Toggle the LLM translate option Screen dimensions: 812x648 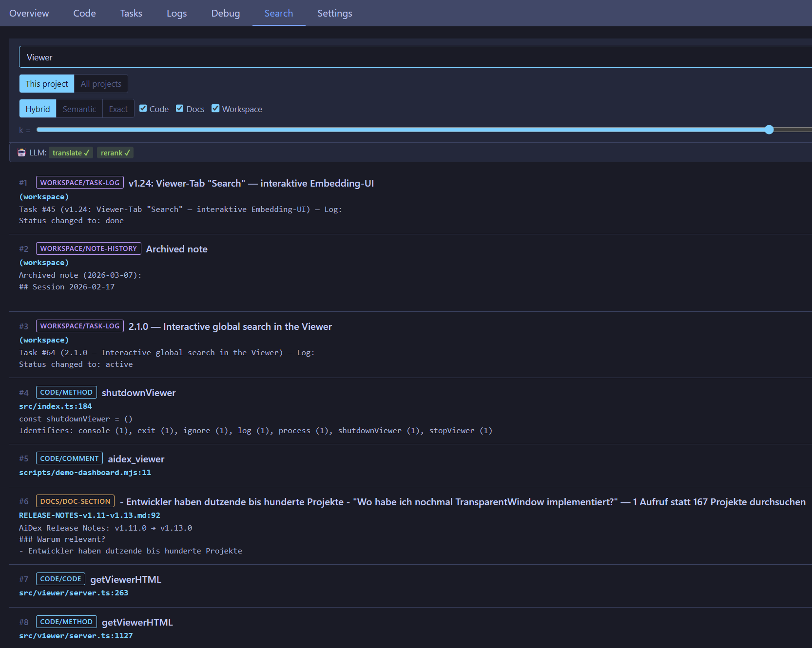pyautogui.click(x=71, y=152)
